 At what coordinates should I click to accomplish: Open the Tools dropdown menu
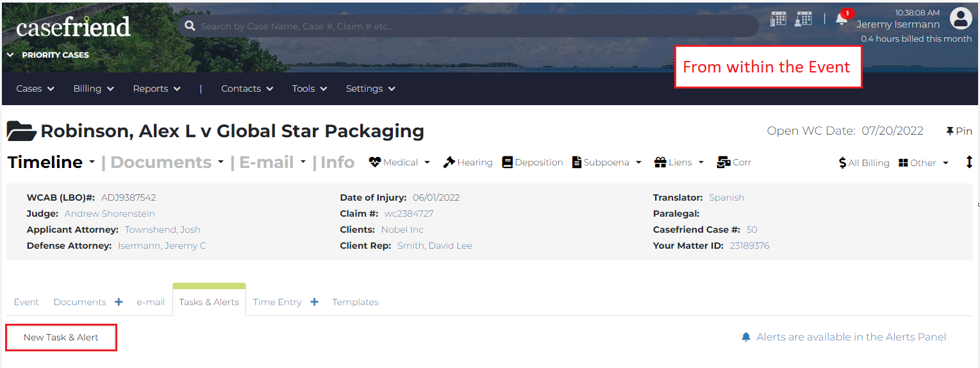coord(310,88)
